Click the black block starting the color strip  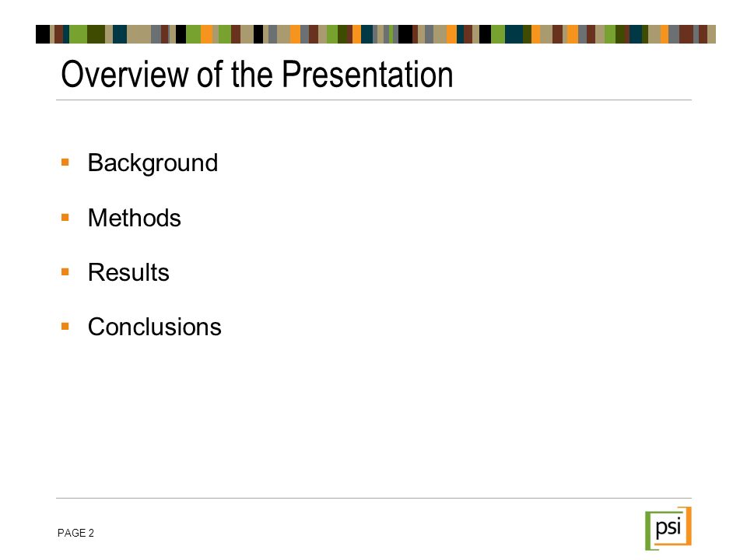[x=43, y=34]
